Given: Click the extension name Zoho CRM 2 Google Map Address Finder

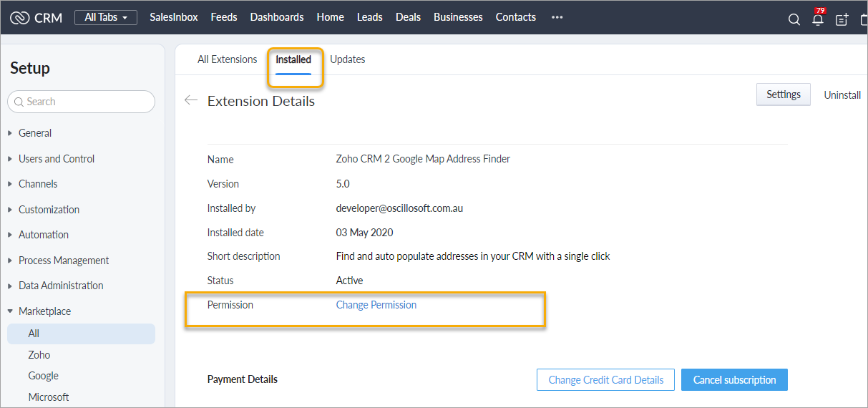Looking at the screenshot, I should 423,159.
